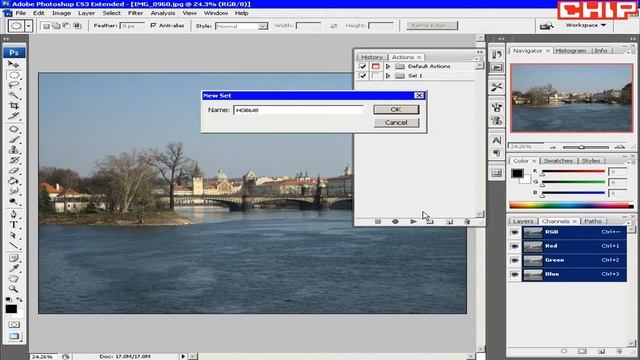The height and width of the screenshot is (360, 640).
Task: Hide the Blue channel eye
Action: pos(515,274)
